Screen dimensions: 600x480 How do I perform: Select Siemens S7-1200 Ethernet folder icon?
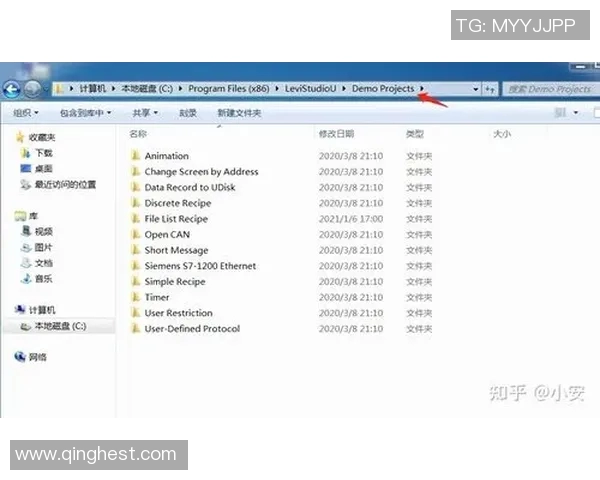(x=135, y=265)
